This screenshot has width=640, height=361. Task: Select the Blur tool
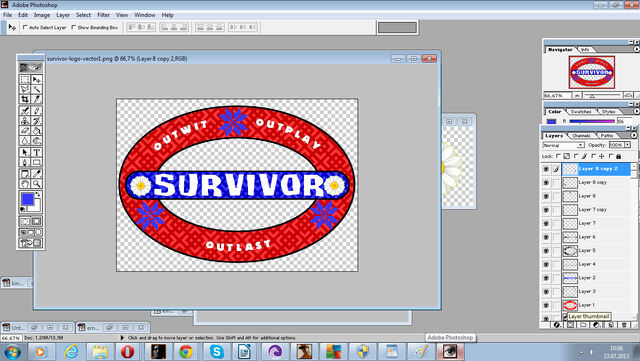click(x=24, y=141)
